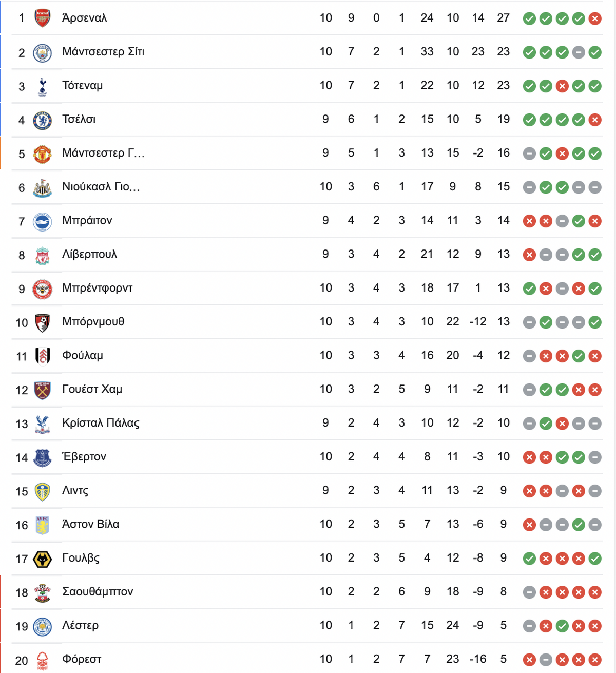Viewport: 616px width, 673px height.
Task: Click the Arsenal club crest
Action: tap(42, 18)
